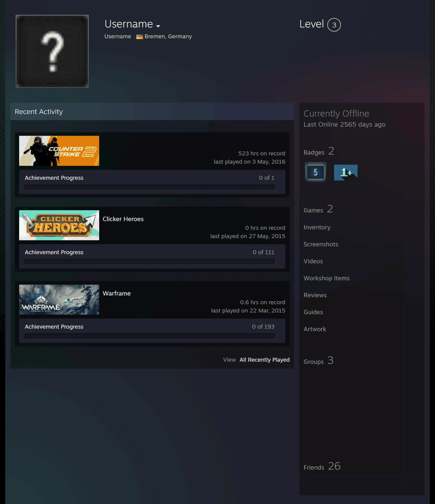The height and width of the screenshot is (504, 435).
Task: Open Workshop Items
Action: [327, 278]
